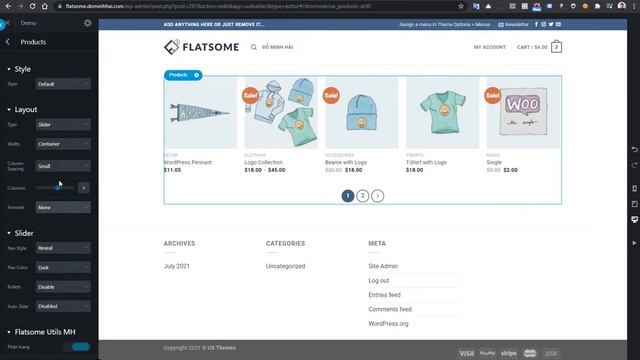Screen dimensions: 640x360
Task: Open Nav Color dropdown set to Dark
Action: tap(63, 267)
